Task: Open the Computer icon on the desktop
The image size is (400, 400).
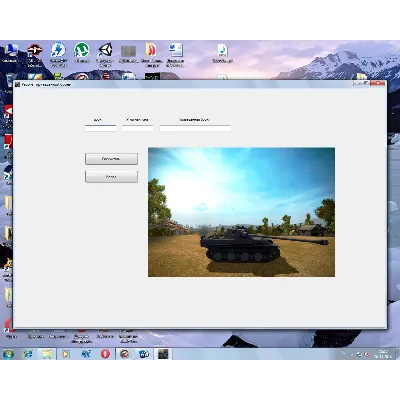Action: pos(11,51)
